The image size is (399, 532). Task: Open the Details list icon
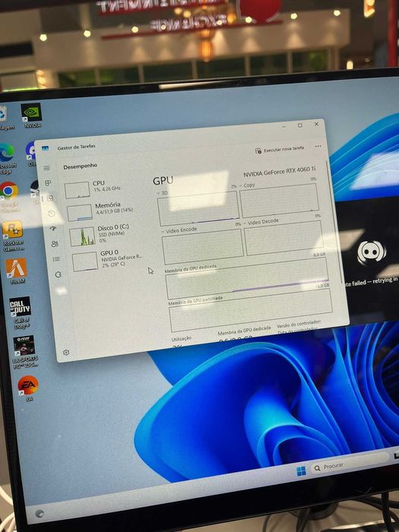point(56,259)
